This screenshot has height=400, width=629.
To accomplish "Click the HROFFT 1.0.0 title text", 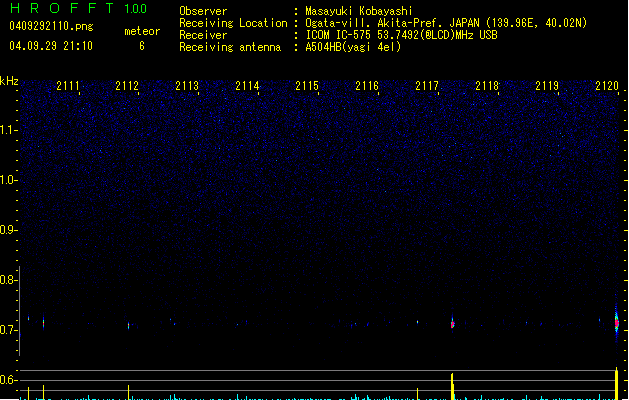I will [x=78, y=8].
